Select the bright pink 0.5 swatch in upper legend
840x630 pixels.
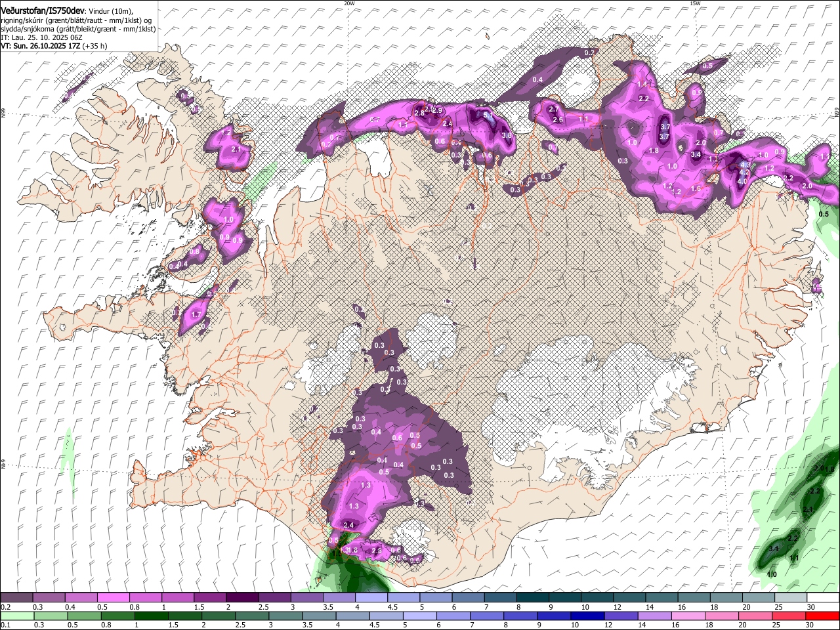point(113,598)
